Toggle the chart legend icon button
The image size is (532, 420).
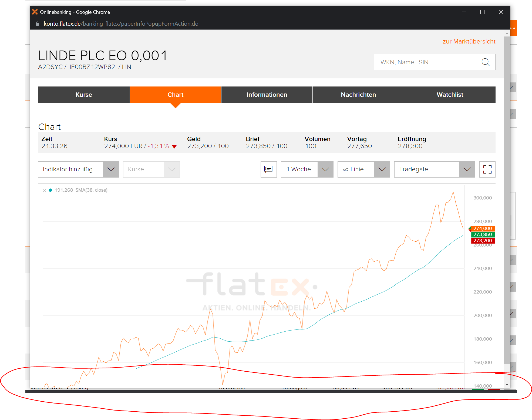pos(268,169)
